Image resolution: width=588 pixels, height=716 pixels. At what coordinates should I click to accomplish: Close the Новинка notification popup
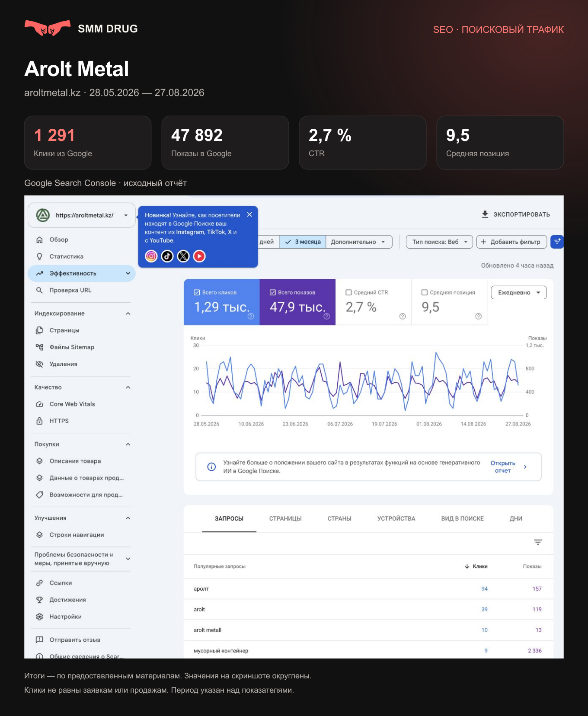pos(249,214)
